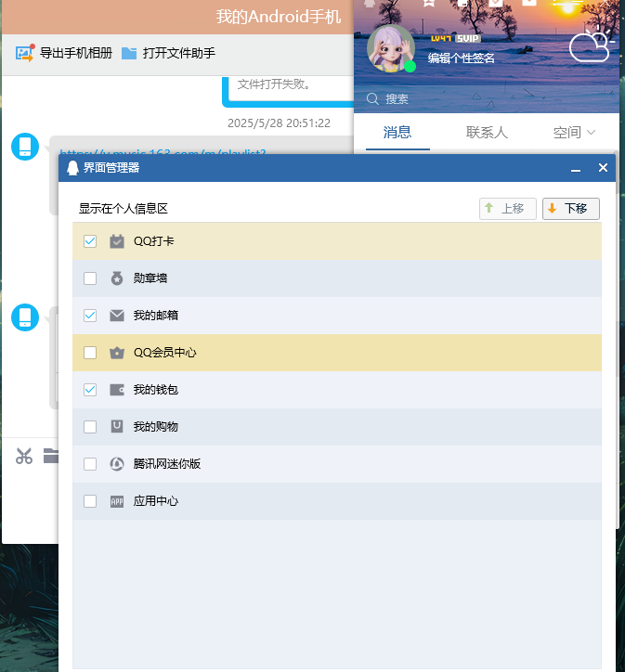The height and width of the screenshot is (672, 625).
Task: Close the 界面管理器 window
Action: [x=603, y=168]
